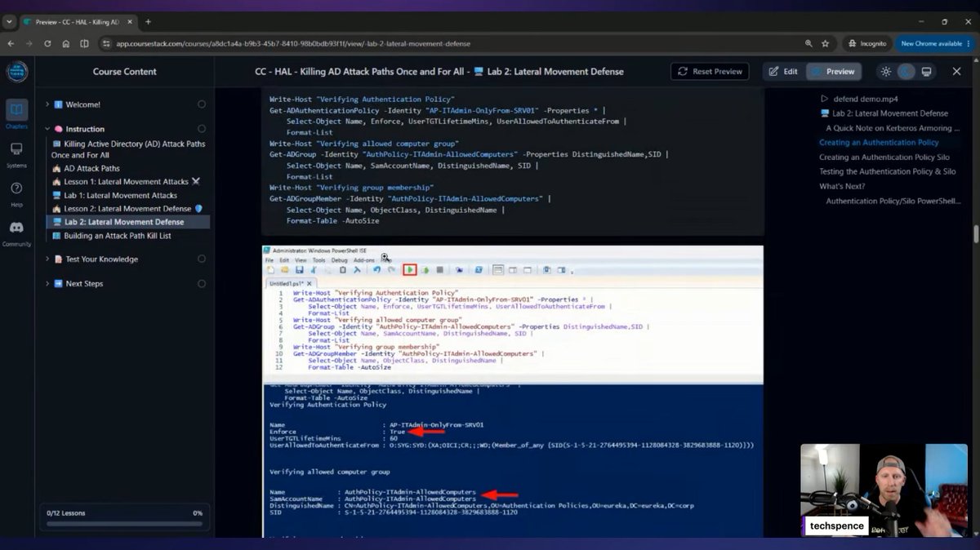Collapse the Instruction chapter
The image size is (980, 550).
pyautogui.click(x=47, y=129)
